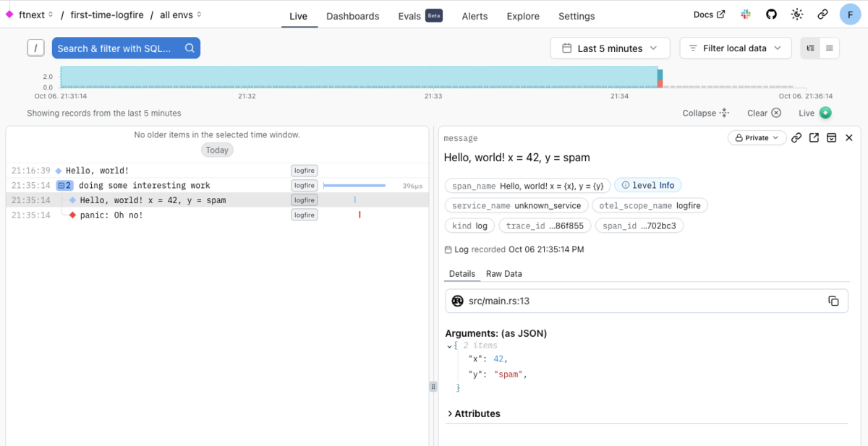Screen dimensions: 868x446
Task: Open the Slack community icon
Action: pos(746,14)
